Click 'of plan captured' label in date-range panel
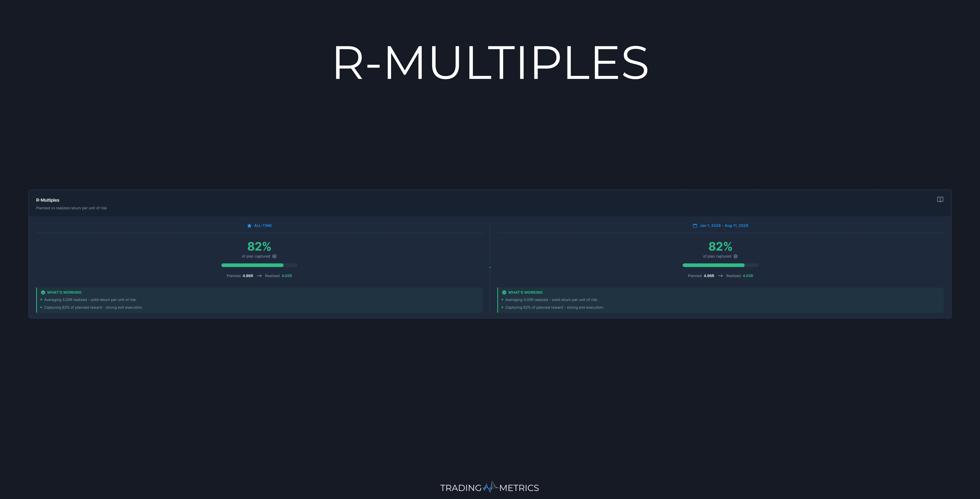The image size is (980, 499). click(x=717, y=256)
